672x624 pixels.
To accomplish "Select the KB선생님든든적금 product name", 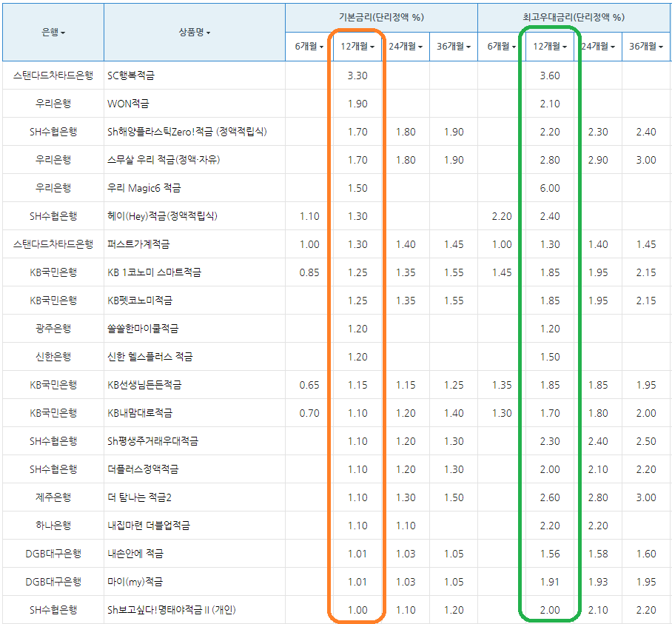I will click(144, 385).
